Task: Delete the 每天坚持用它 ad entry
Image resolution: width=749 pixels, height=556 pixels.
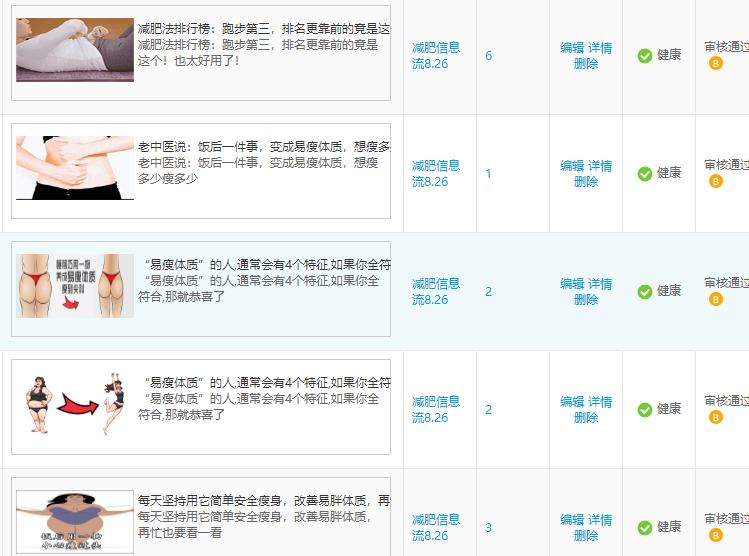Action: point(586,535)
